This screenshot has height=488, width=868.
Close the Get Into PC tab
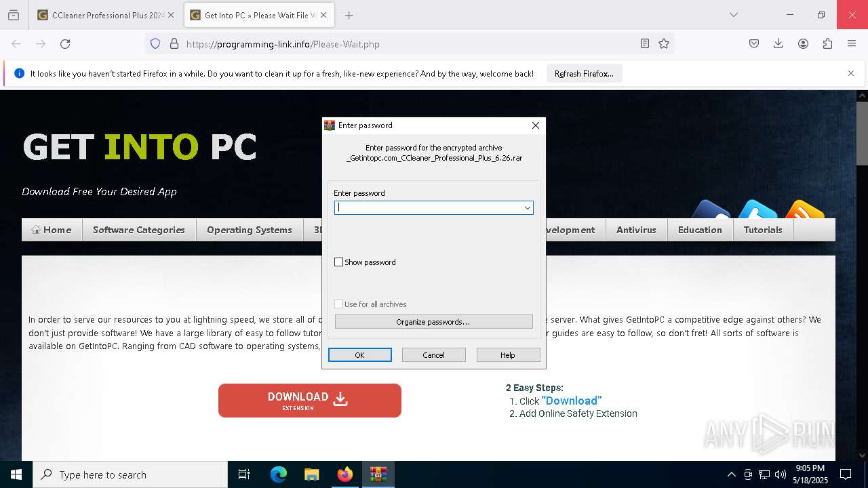tap(323, 15)
